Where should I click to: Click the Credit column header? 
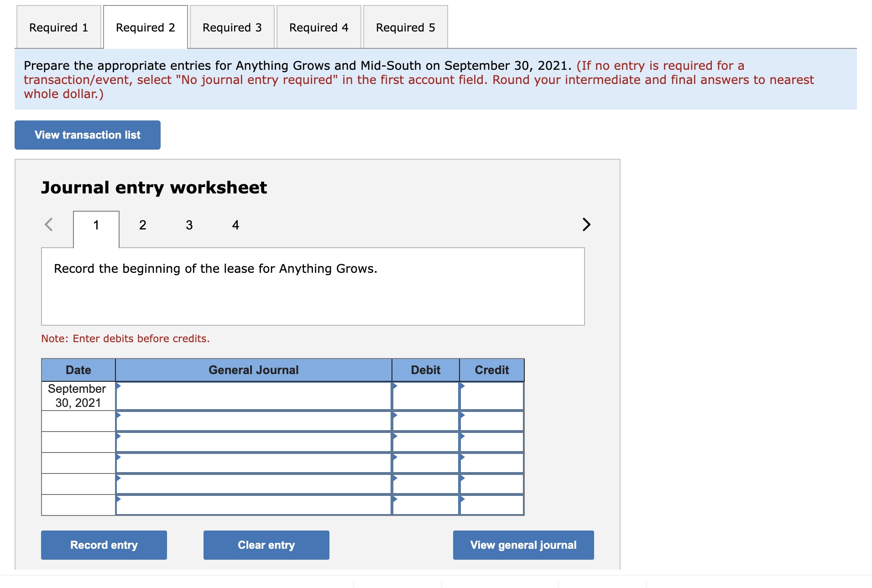click(492, 370)
